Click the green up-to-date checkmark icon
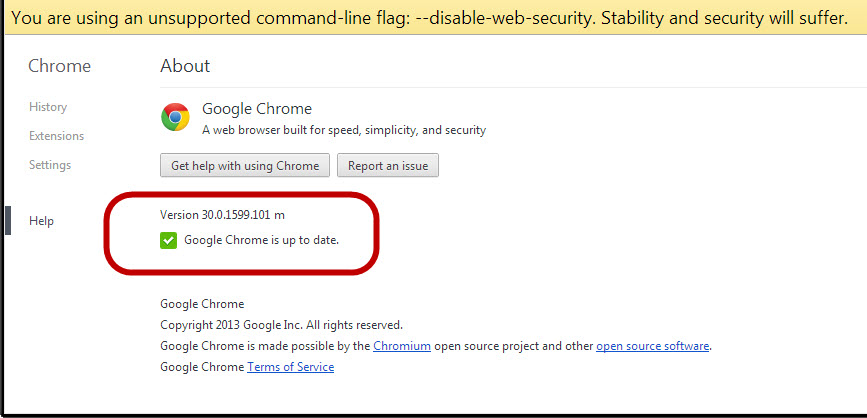Image resolution: width=867 pixels, height=418 pixels. click(168, 240)
